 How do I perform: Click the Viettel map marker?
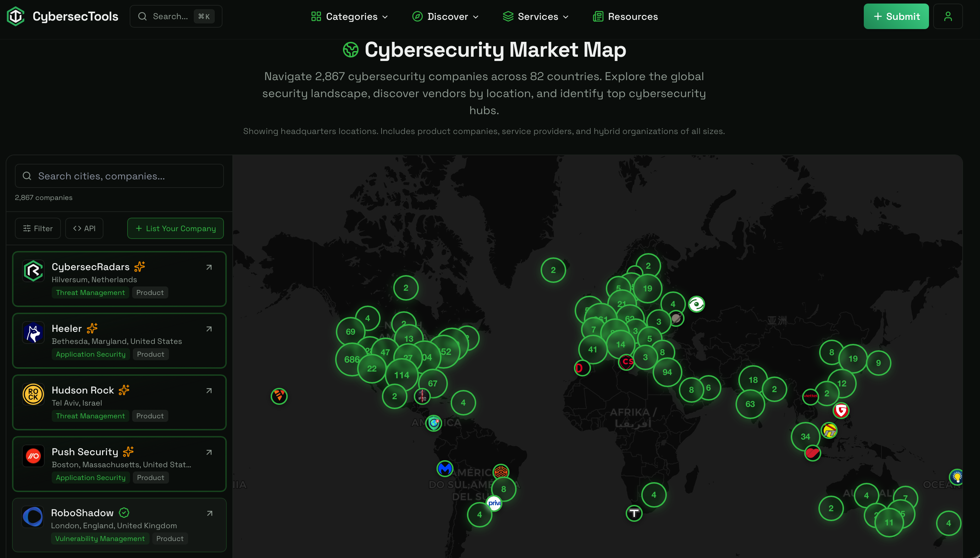[810, 396]
